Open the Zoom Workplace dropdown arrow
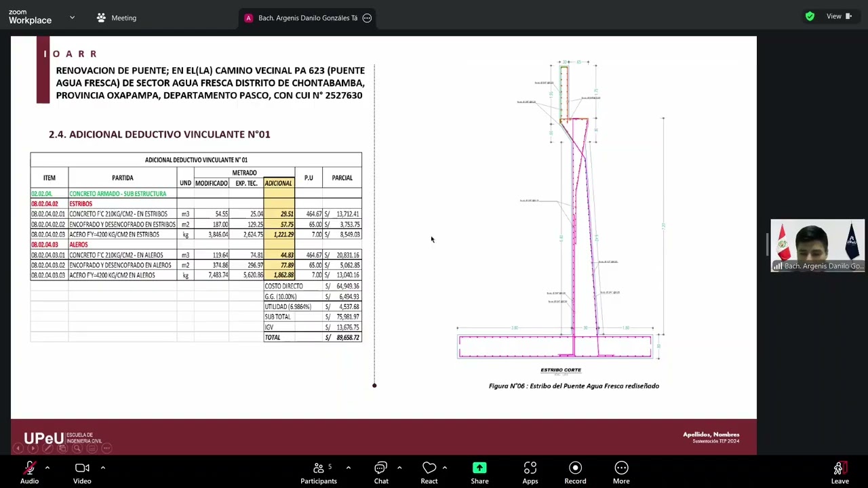 coord(72,18)
